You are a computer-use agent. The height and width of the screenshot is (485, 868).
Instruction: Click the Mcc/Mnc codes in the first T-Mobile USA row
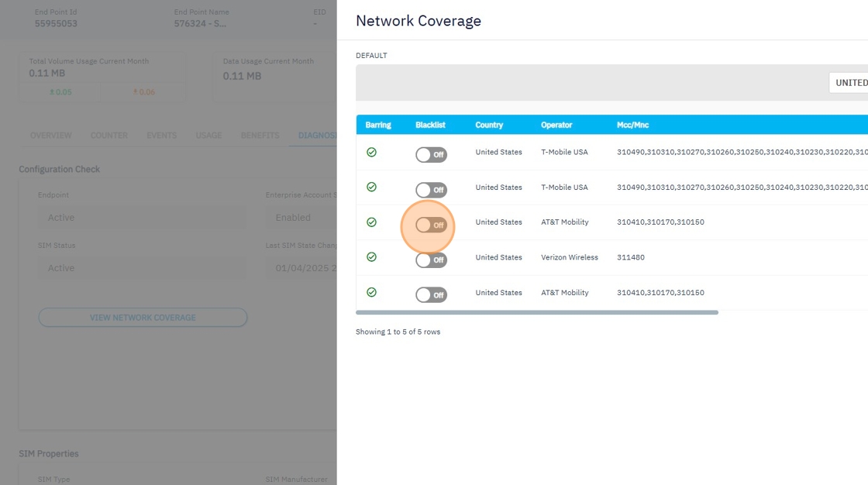point(742,153)
